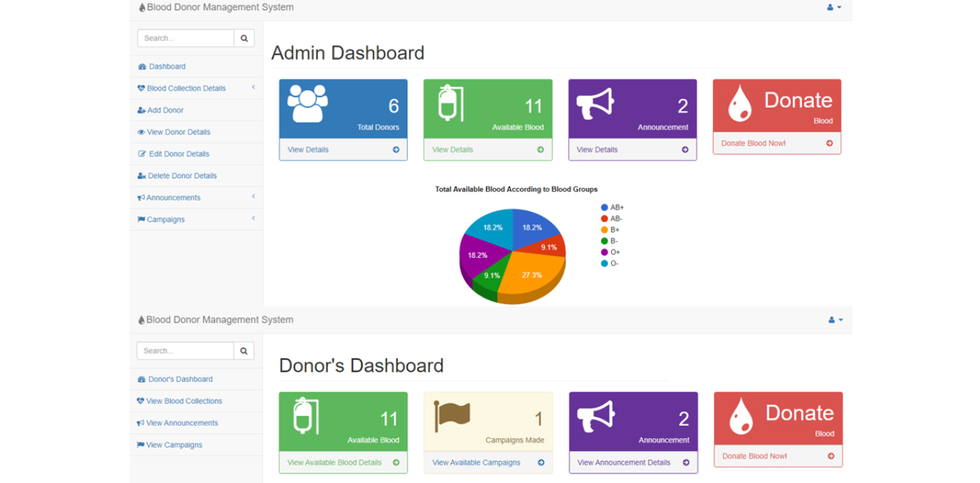980x483 pixels.
Task: Select Delete Donor Details in sidebar
Action: tap(182, 176)
